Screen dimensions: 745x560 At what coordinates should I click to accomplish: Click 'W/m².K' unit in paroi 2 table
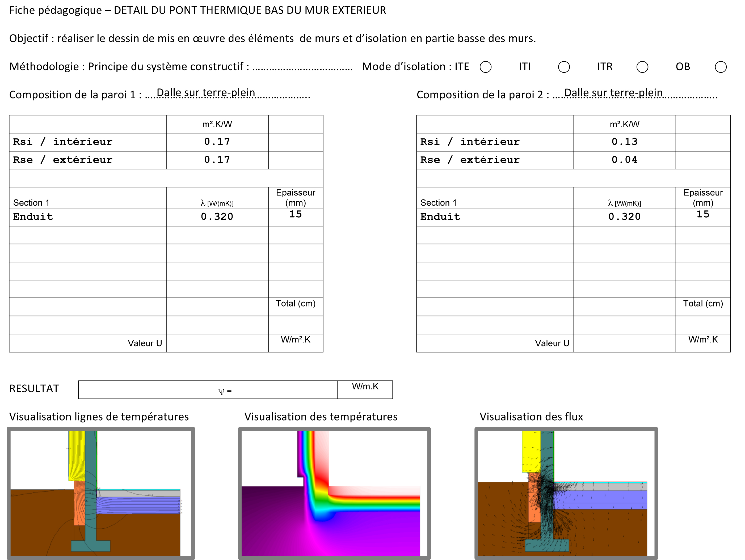pyautogui.click(x=703, y=340)
